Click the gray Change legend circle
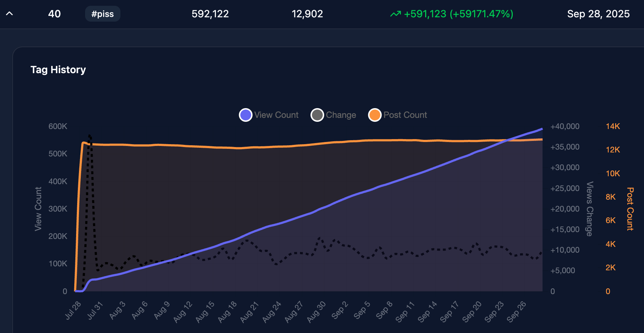Image resolution: width=644 pixels, height=333 pixels. click(317, 115)
